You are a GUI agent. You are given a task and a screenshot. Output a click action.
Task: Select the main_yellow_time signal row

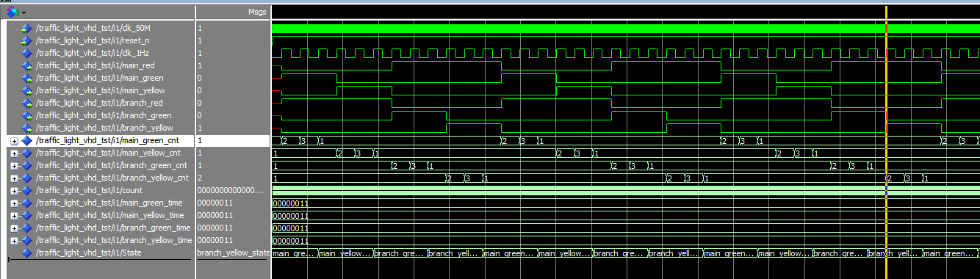tap(98, 216)
